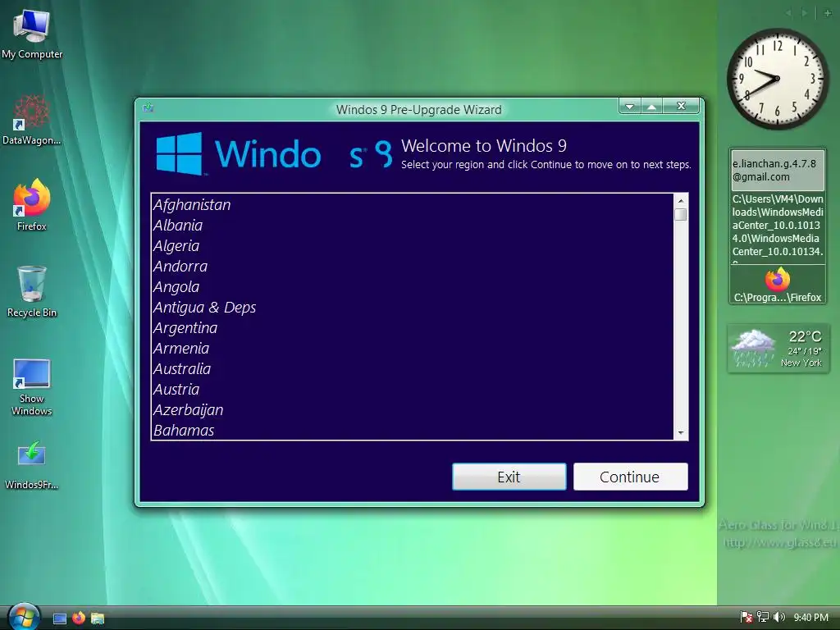
Task: Select Azerbaijan in the region list
Action: (412, 410)
